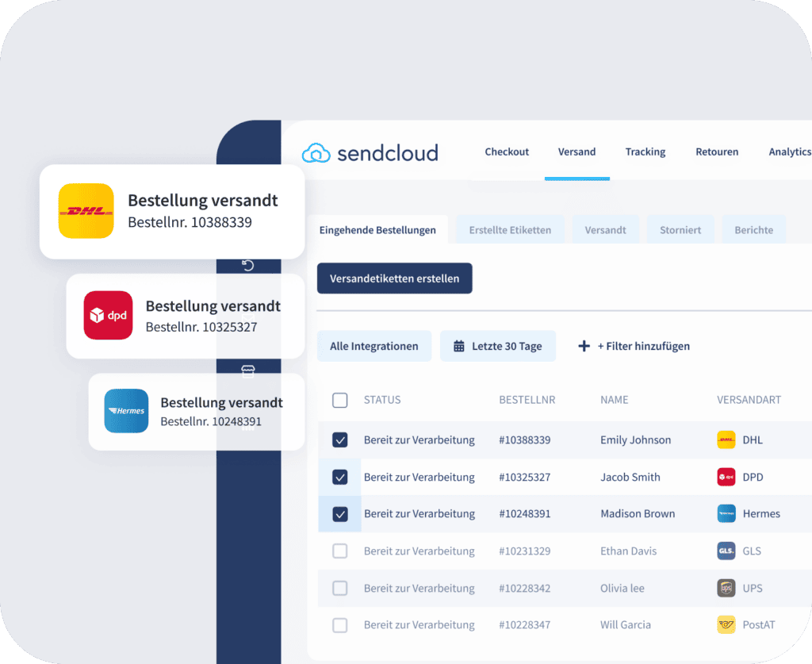Switch to the Erstellte Etiketten tab
Screen dimensions: 812x664
(x=510, y=230)
